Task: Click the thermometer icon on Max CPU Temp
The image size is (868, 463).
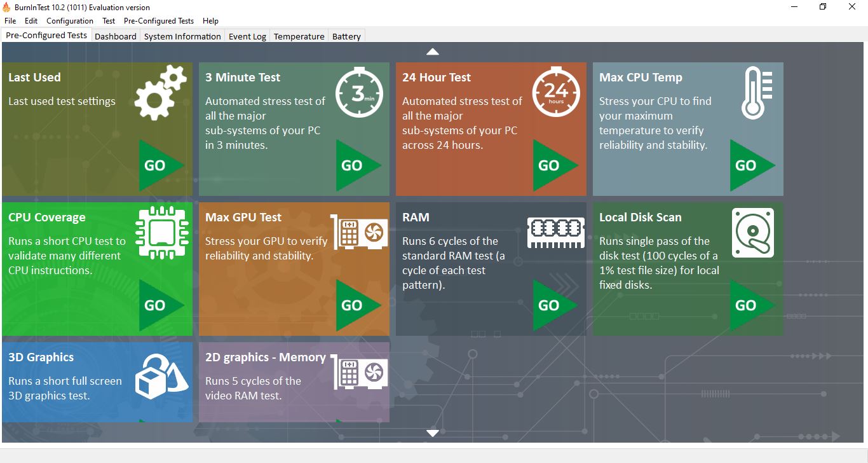Action: tap(757, 94)
